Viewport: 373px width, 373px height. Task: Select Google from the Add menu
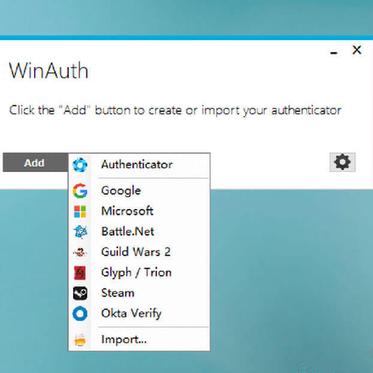[x=139, y=191]
